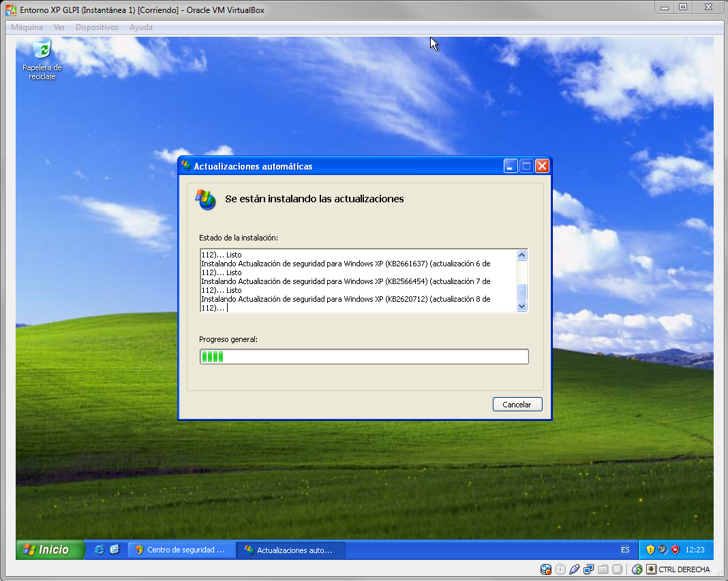Close the Actualizaciones automáticas dialog
The image size is (728, 581).
tap(542, 166)
